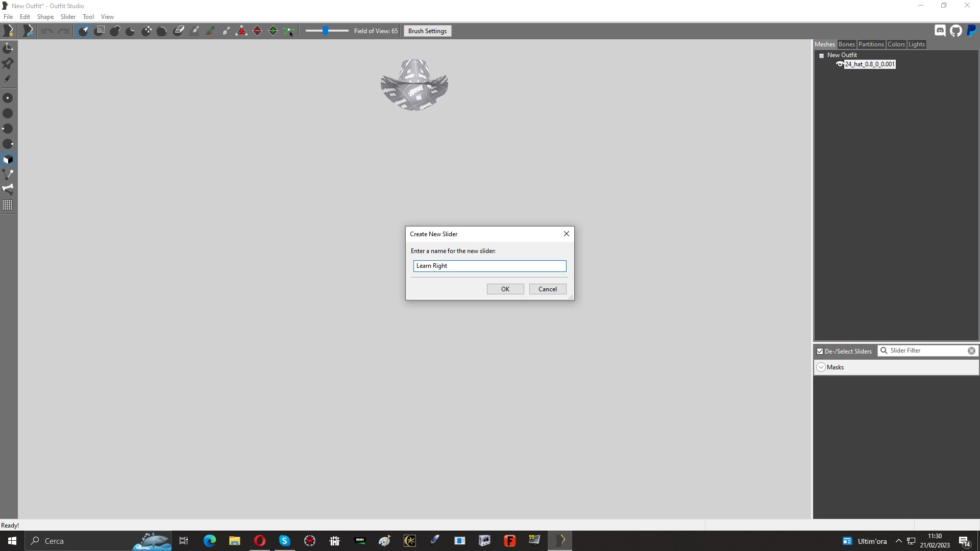Toggle wireframe grid icon in sidebar
The height and width of the screenshot is (551, 980).
pyautogui.click(x=8, y=205)
